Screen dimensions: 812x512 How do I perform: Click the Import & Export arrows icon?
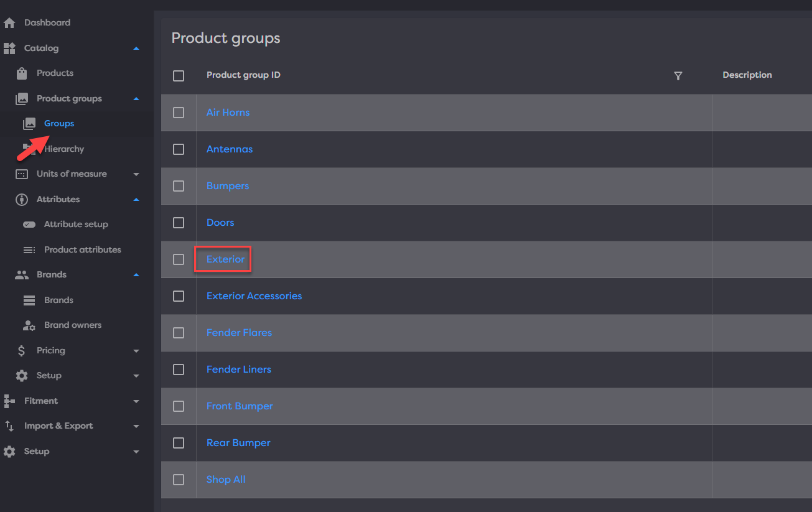coord(9,426)
